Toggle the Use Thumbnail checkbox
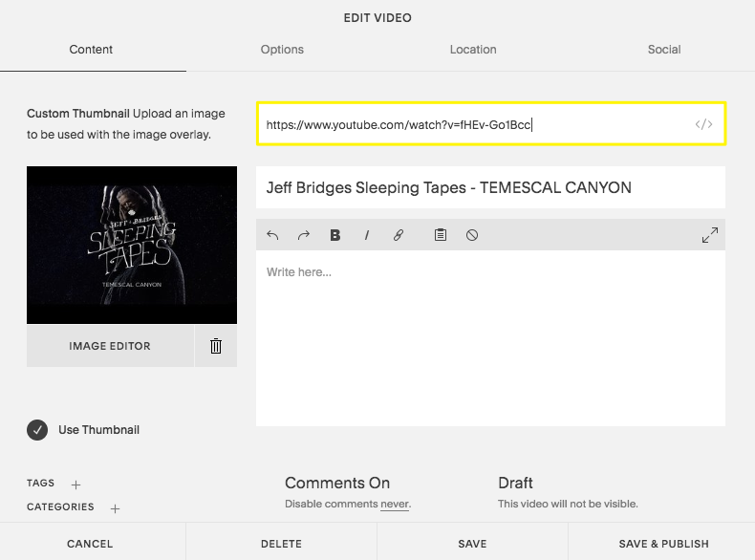 (37, 430)
